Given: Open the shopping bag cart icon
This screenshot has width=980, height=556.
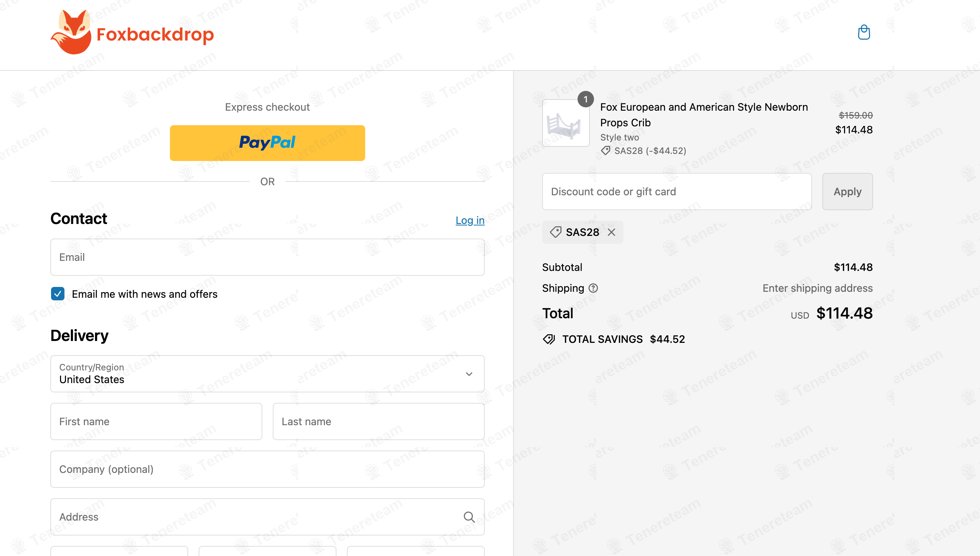Looking at the screenshot, I should [x=864, y=32].
